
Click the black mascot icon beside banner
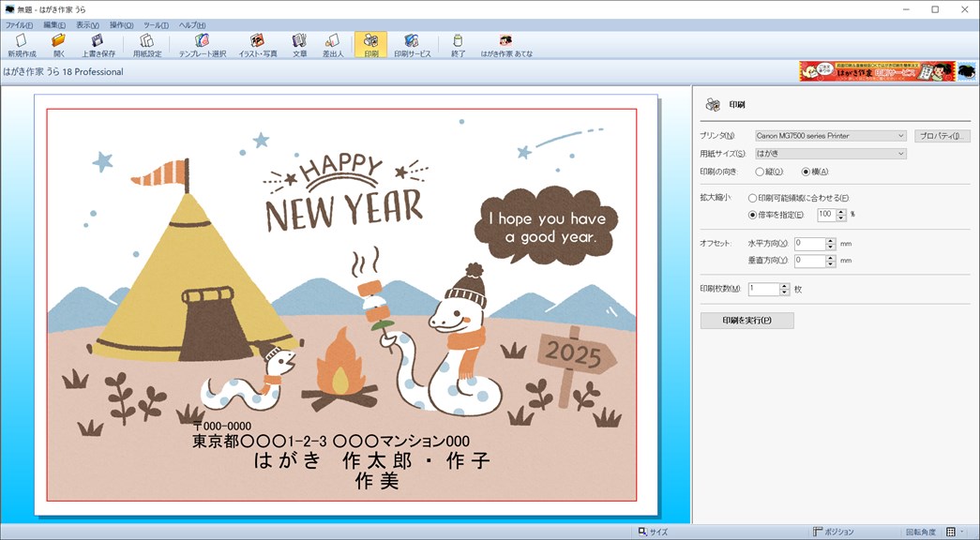pyautogui.click(x=967, y=71)
